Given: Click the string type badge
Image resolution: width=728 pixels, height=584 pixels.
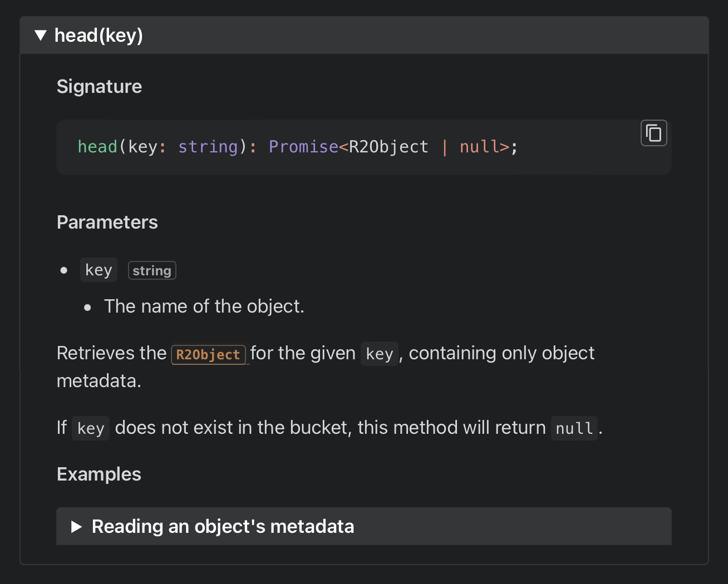Looking at the screenshot, I should pos(152,270).
